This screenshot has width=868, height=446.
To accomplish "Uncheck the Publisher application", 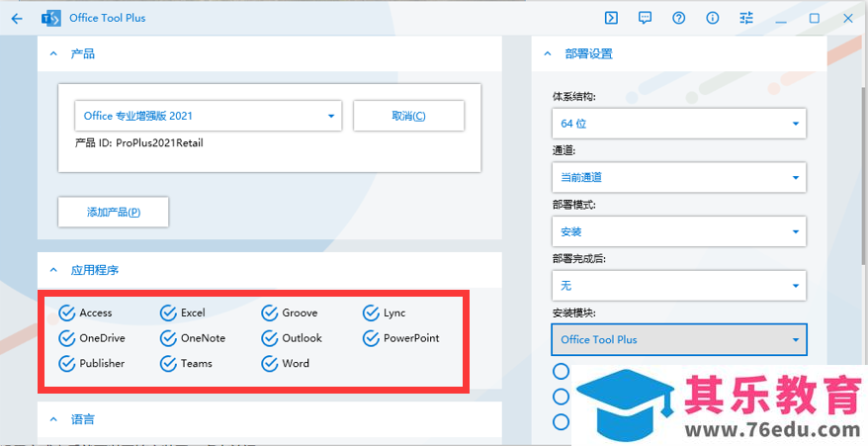I will point(66,364).
